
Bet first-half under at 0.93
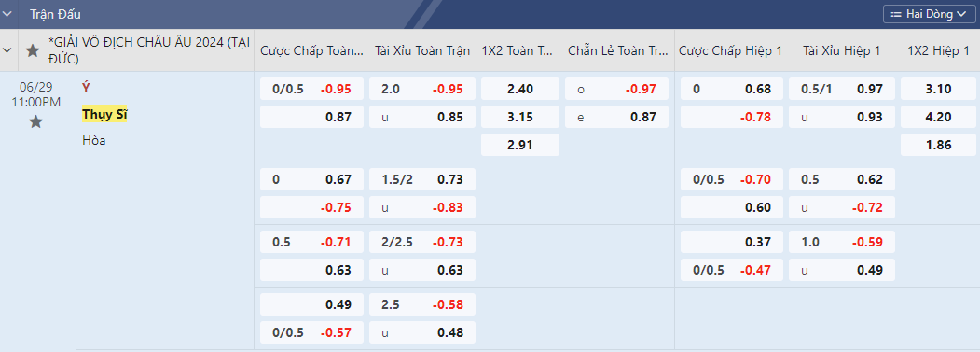(x=842, y=117)
